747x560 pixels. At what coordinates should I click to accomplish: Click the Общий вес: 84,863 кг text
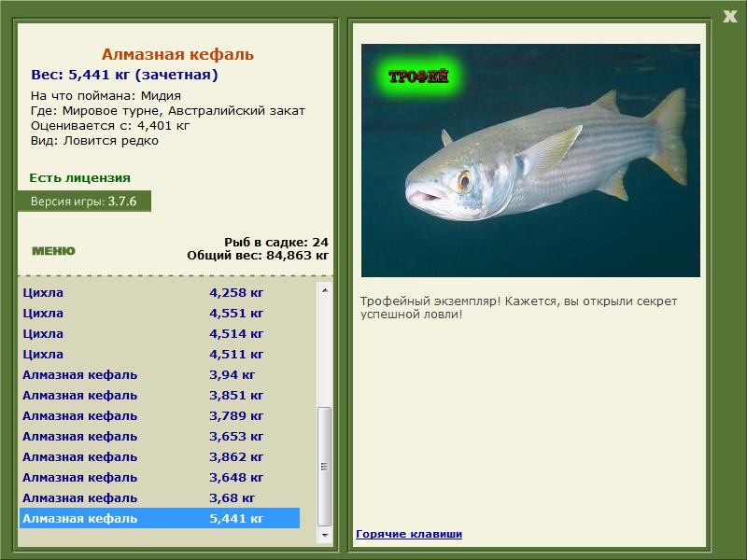point(258,255)
